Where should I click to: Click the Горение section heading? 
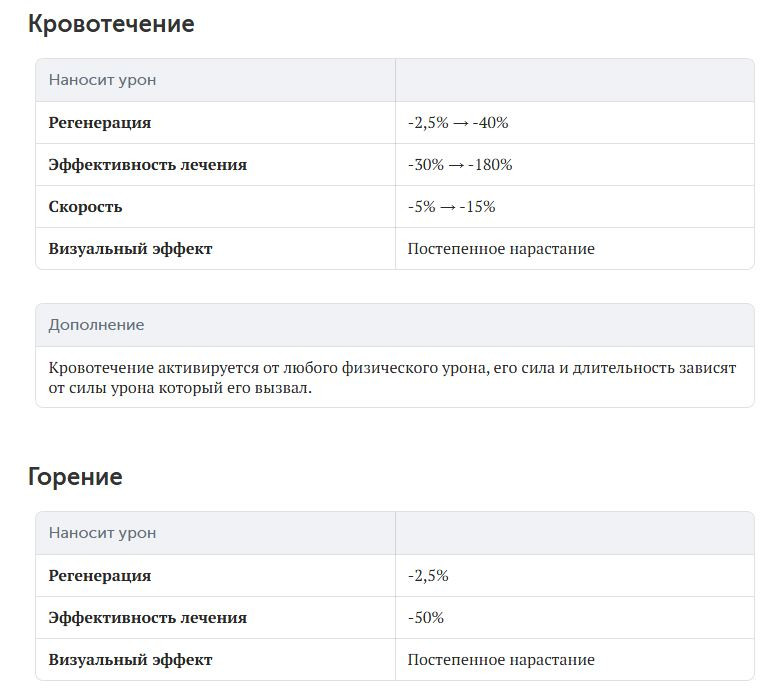[x=75, y=477]
